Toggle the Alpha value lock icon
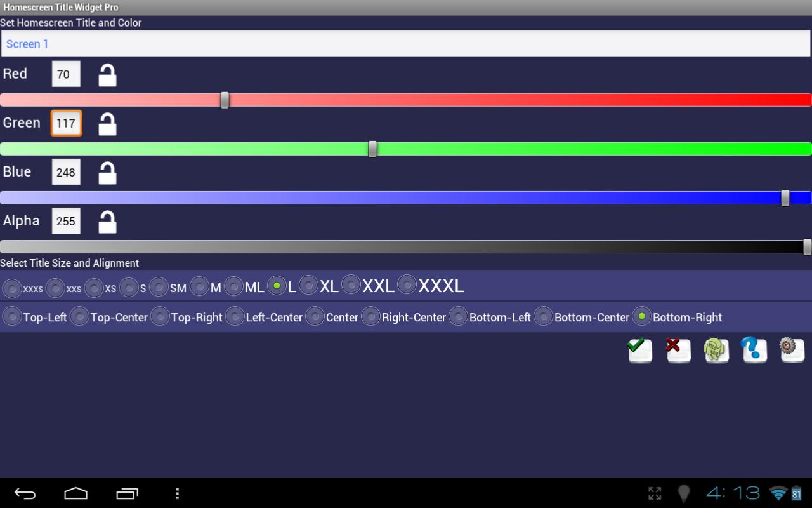 [x=107, y=222]
